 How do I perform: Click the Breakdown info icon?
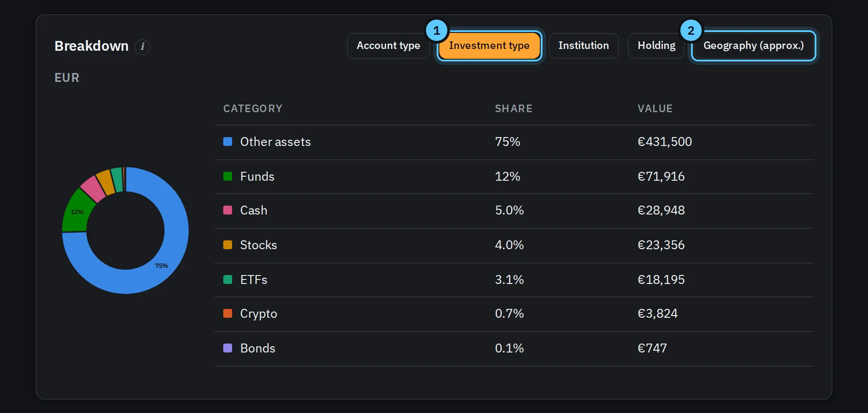[x=142, y=46]
